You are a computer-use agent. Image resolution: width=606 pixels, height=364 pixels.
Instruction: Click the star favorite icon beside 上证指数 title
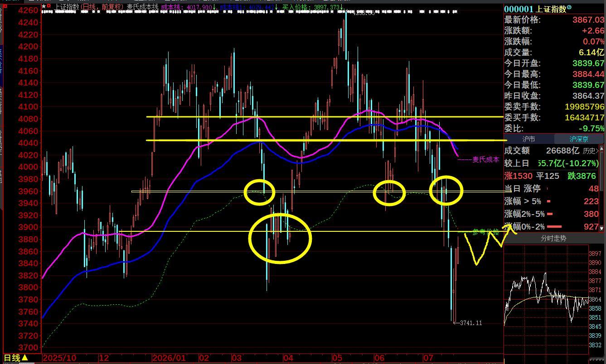43,7
